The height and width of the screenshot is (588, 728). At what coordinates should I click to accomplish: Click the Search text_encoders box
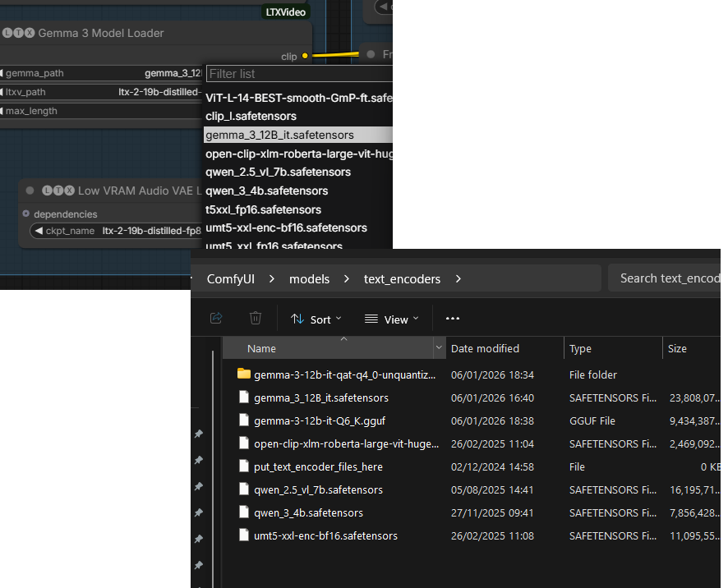coord(665,278)
